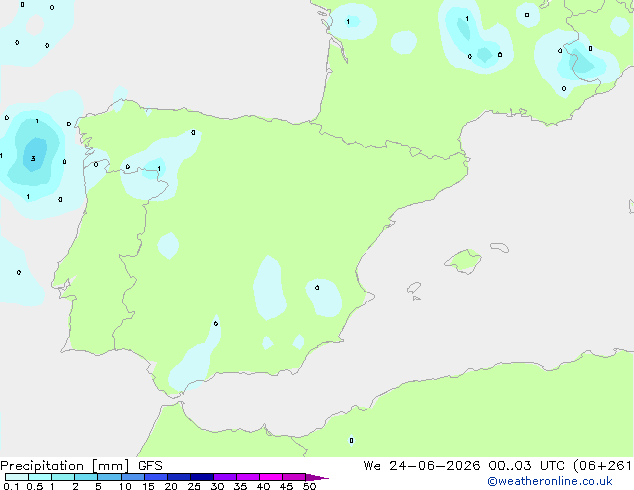
Task: Click the Ibiza island outline
Action: pos(414,288)
